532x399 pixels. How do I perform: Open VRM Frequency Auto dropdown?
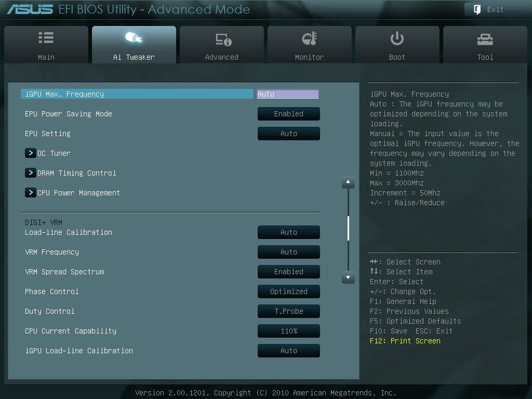tap(289, 252)
